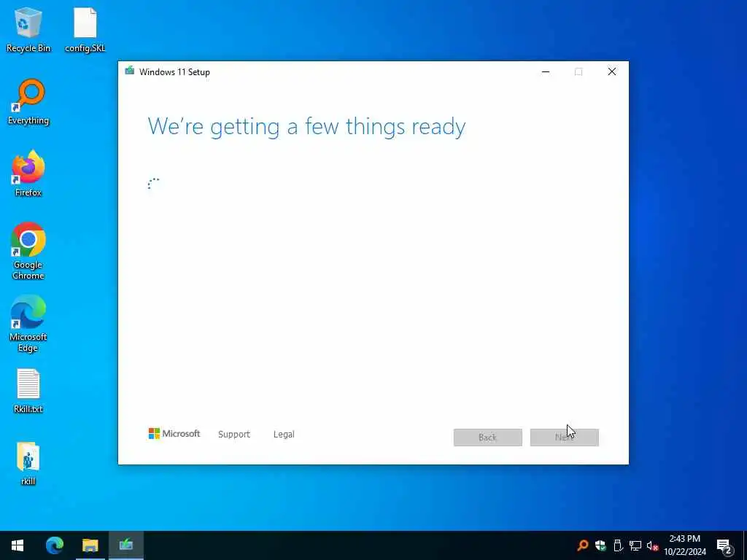This screenshot has width=747, height=560.
Task: Open Windows Security tray icon
Action: coord(600,545)
